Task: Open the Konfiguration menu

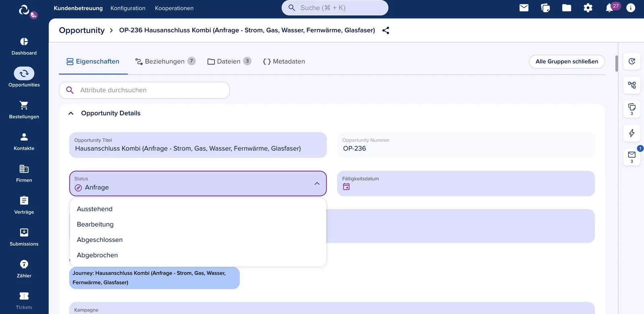Action: 128,8
